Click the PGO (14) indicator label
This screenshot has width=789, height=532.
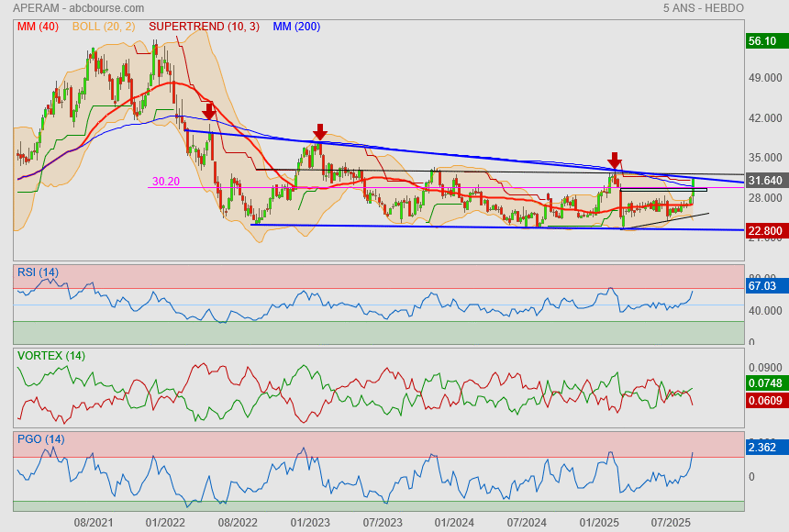[40, 439]
